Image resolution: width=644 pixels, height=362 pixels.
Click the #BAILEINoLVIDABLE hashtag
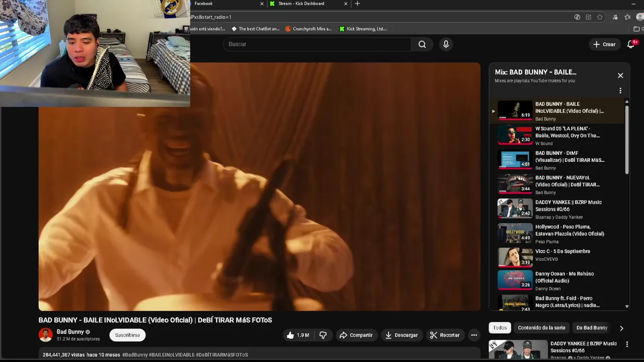click(172, 355)
